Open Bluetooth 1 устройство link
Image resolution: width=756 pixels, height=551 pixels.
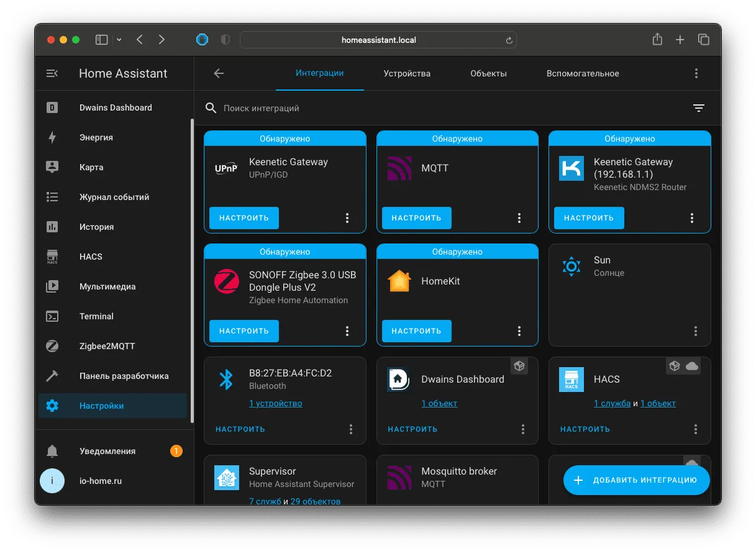click(276, 403)
